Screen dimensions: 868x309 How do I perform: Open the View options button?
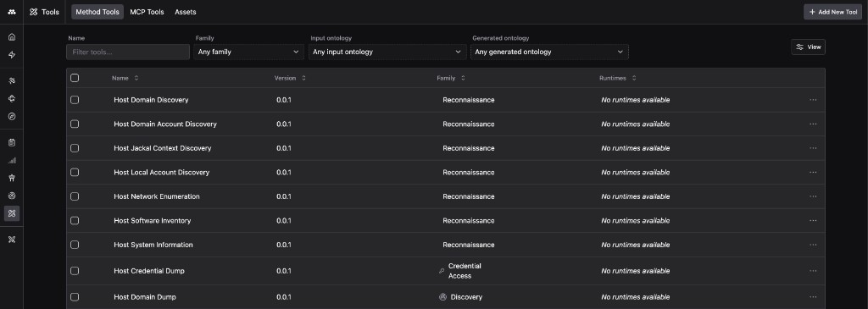(808, 47)
